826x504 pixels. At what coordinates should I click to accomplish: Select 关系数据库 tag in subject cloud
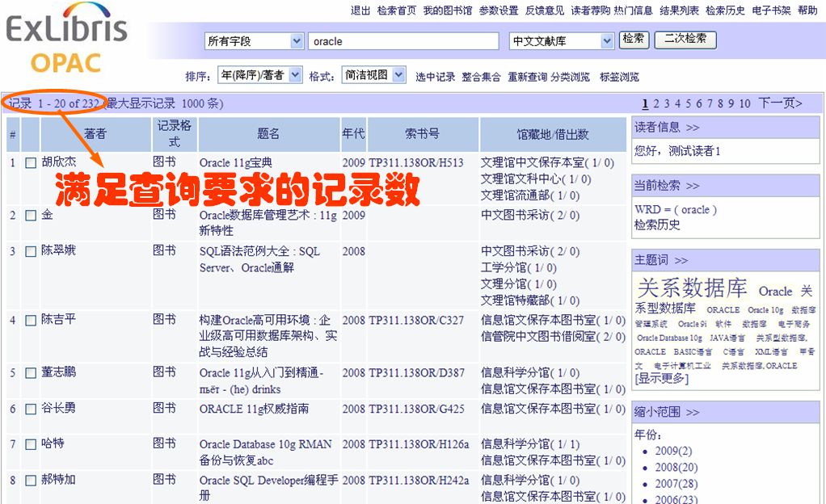point(692,288)
